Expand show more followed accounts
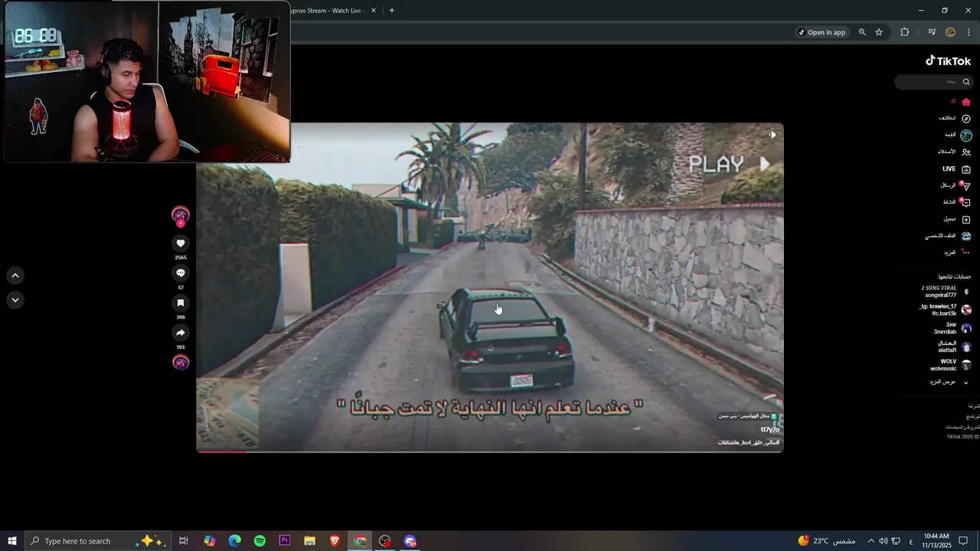The width and height of the screenshot is (980, 551). 949,382
